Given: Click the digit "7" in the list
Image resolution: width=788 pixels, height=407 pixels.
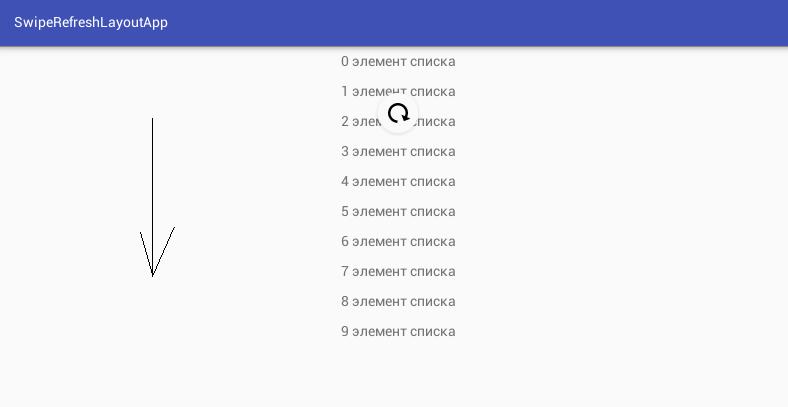Looking at the screenshot, I should tap(345, 272).
